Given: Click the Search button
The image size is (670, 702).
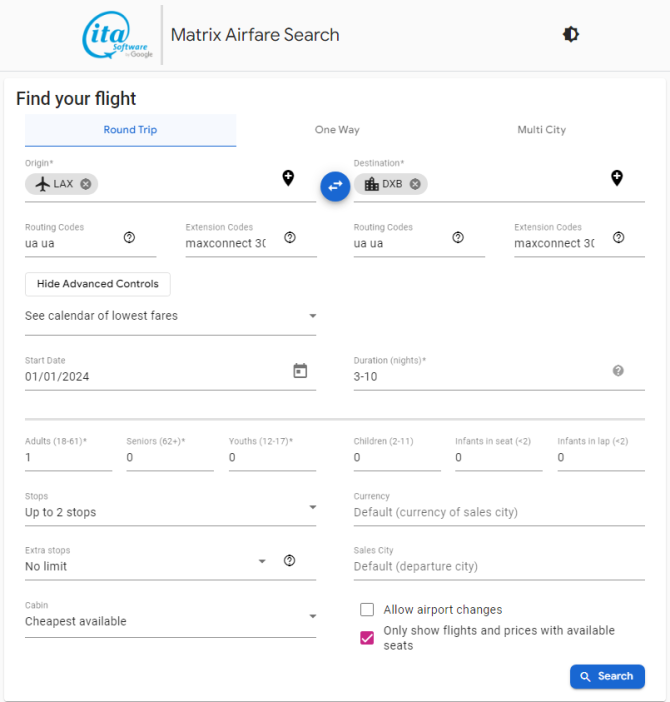Looking at the screenshot, I should pyautogui.click(x=607, y=676).
